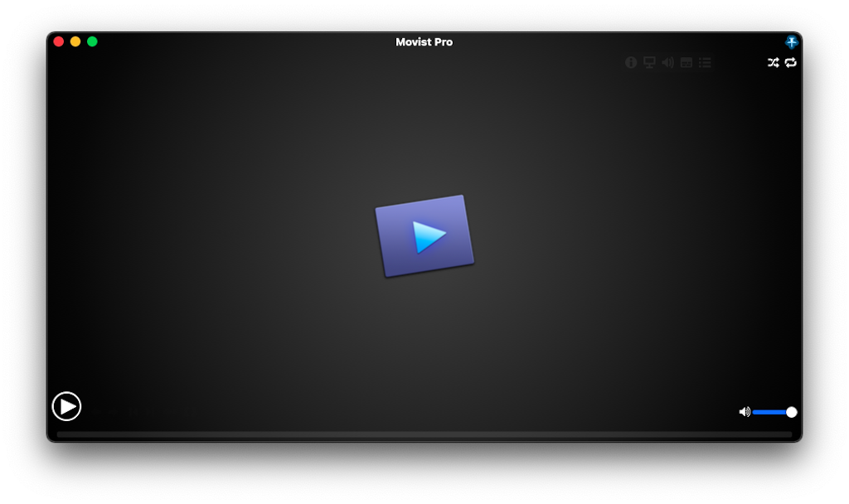Open the subtitle settings icon

(686, 62)
